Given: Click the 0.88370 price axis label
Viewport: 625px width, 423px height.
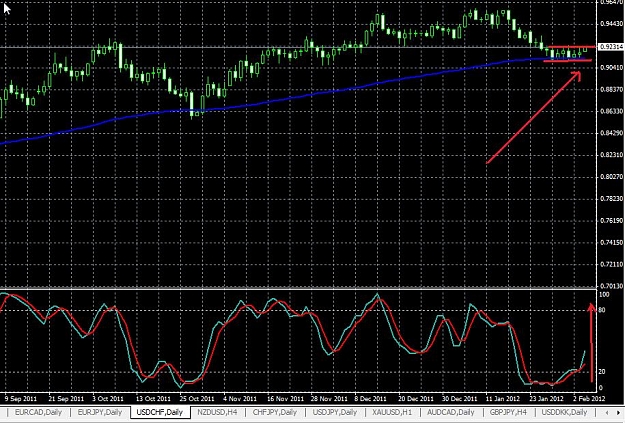Looking at the screenshot, I should (x=612, y=89).
